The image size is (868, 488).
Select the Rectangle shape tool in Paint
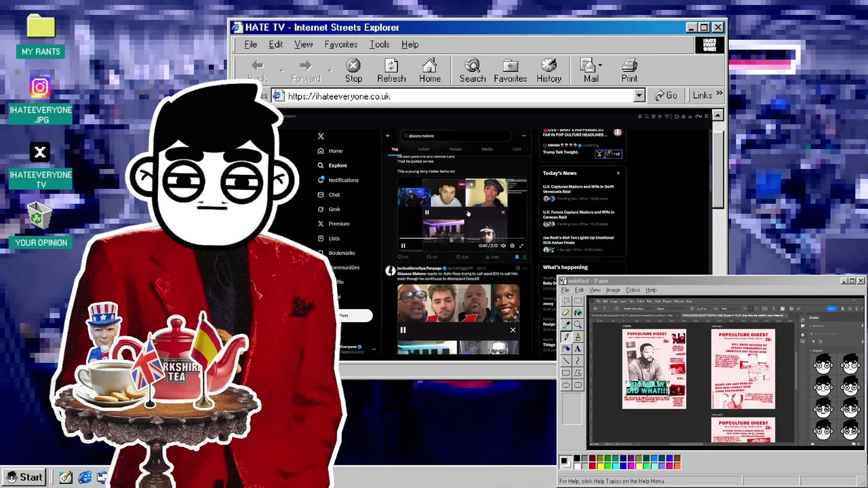[x=566, y=373]
